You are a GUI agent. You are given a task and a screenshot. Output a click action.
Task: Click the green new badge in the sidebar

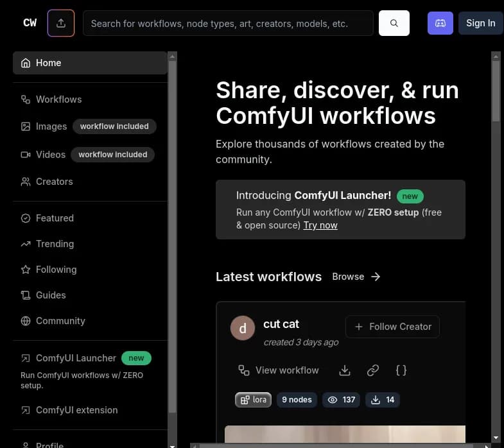(x=136, y=358)
